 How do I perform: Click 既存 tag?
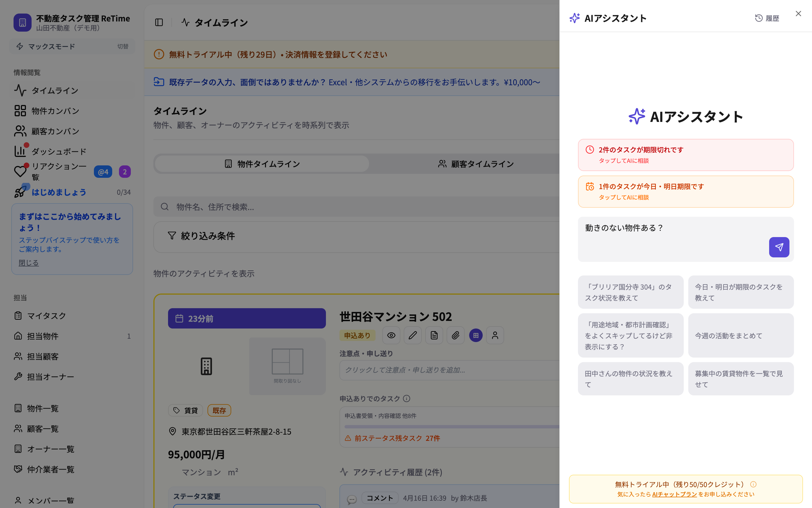click(x=219, y=410)
